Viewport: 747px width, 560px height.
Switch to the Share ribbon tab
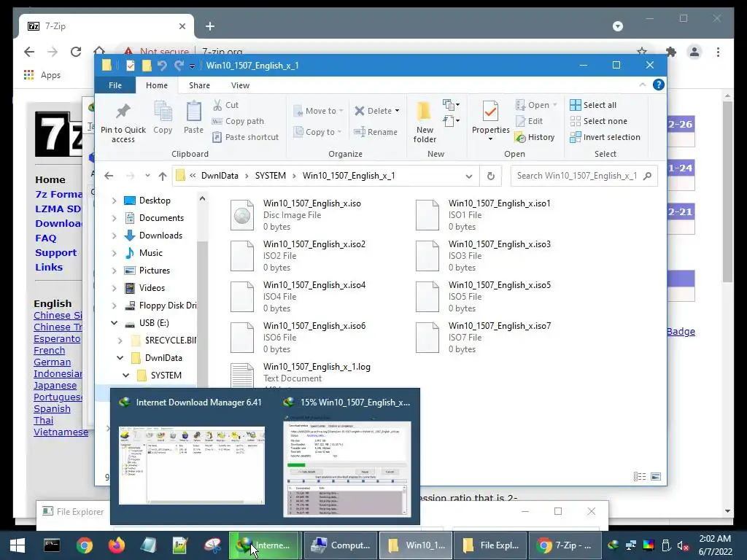pos(199,85)
